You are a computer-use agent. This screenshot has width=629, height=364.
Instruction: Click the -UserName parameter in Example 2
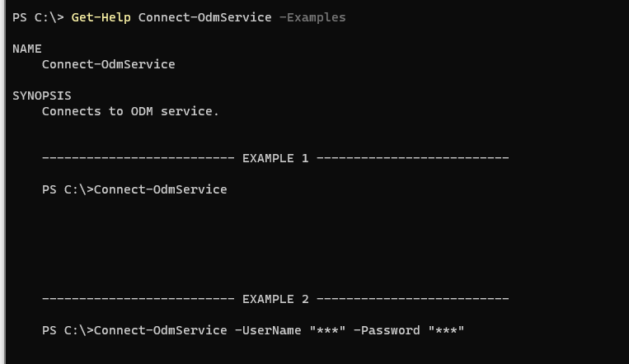(268, 330)
